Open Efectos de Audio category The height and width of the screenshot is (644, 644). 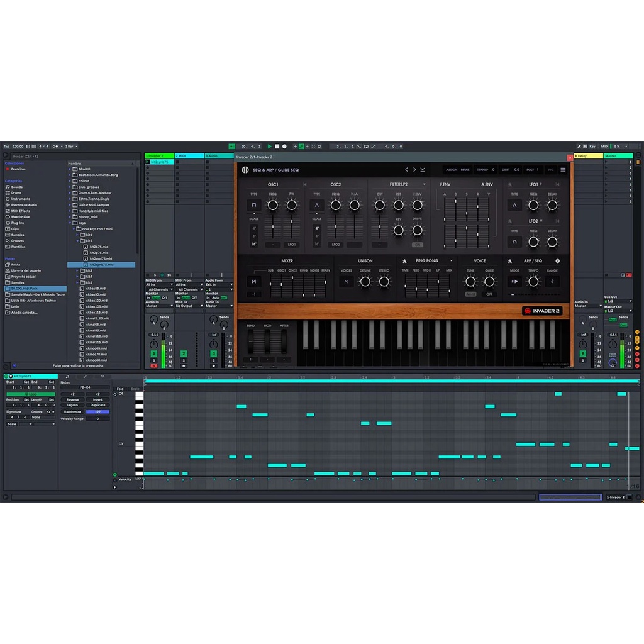(24, 204)
